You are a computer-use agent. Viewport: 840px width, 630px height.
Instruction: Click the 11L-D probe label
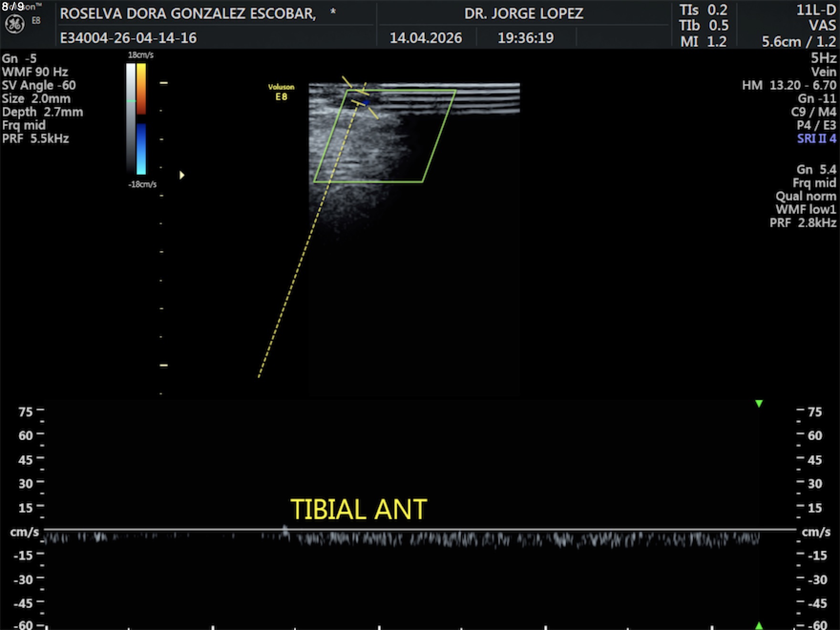point(816,10)
